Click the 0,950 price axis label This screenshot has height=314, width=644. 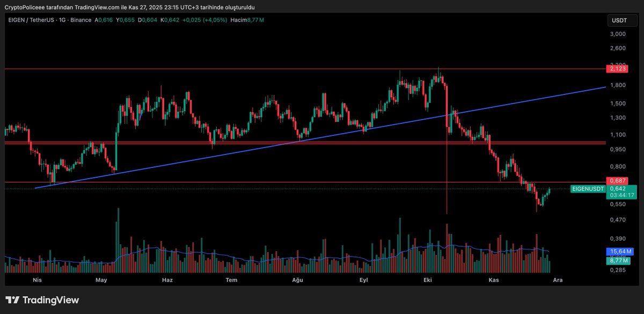tap(618, 150)
